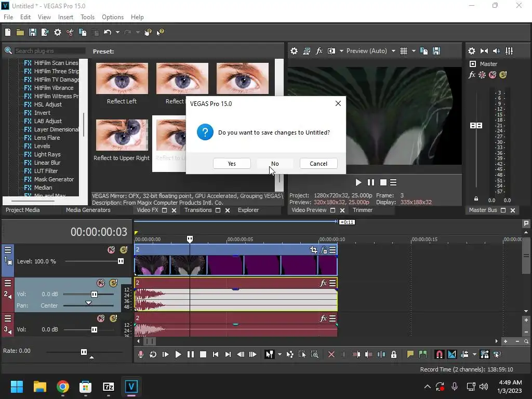Click Yes to save changes
532x399 pixels.
tap(232, 164)
